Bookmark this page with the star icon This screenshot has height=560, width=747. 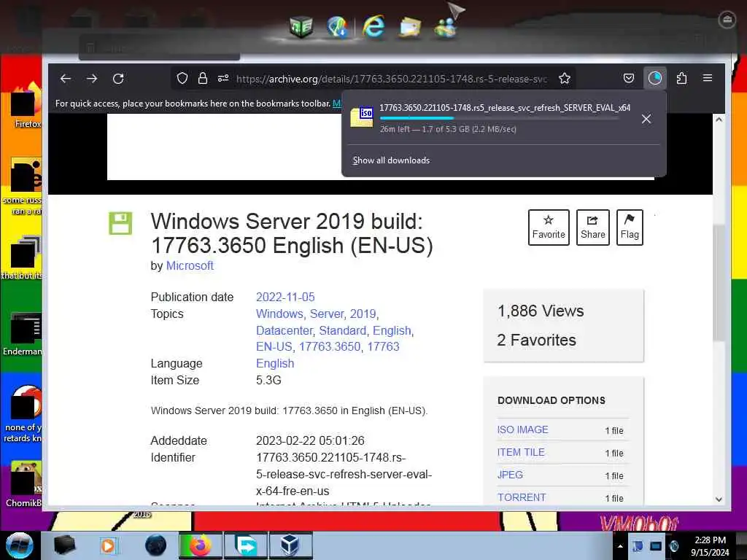565,79
